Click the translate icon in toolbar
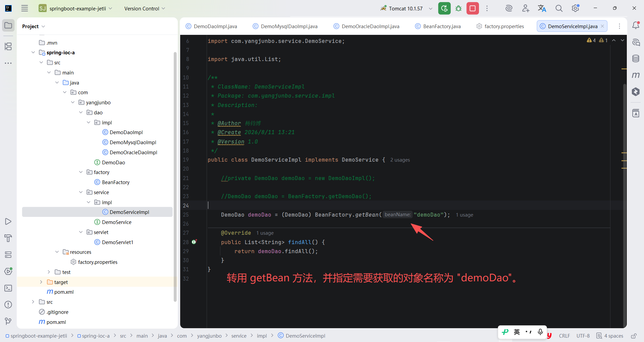Screen dimensions: 644x342 pyautogui.click(x=542, y=8)
